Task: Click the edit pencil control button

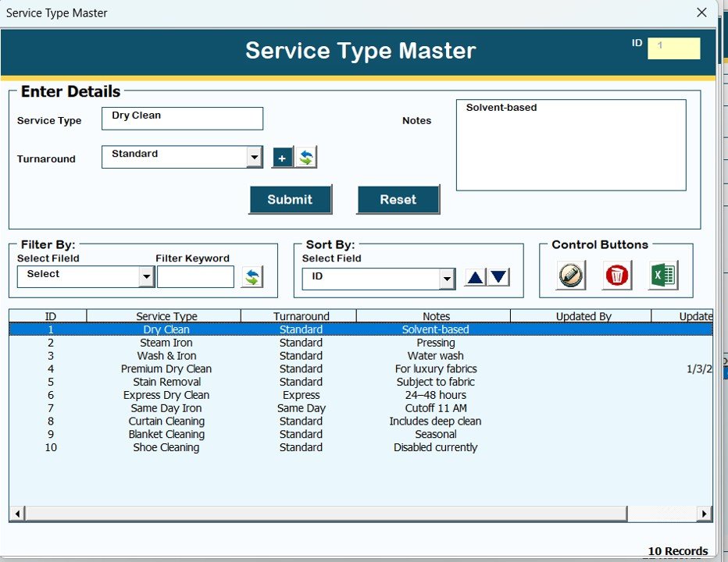Action: (571, 276)
